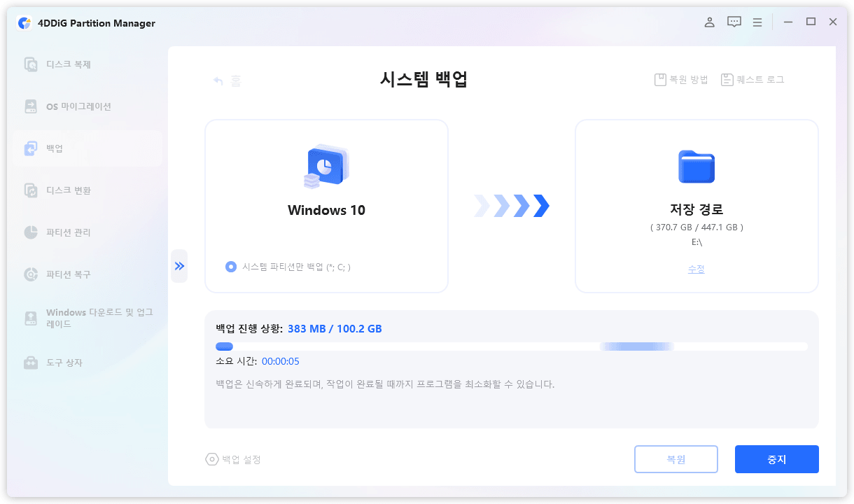This screenshot has height=504, width=854.
Task: Click the 홈 icon near the back arrow
Action: 236,80
